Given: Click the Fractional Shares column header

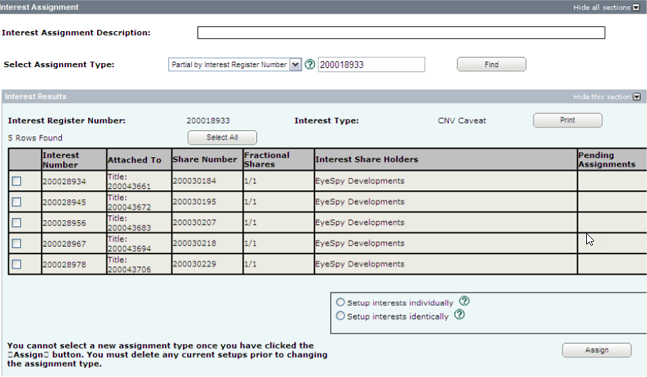Looking at the screenshot, I should click(279, 160).
